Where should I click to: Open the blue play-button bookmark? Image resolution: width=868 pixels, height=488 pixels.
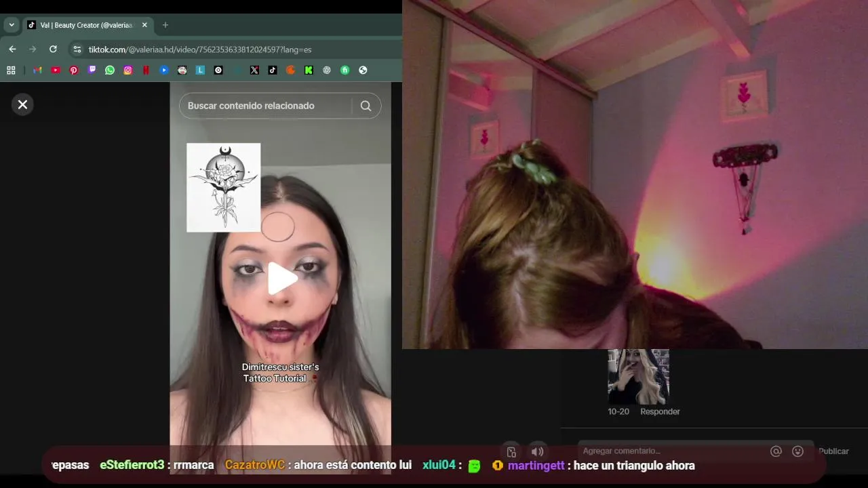[164, 70]
